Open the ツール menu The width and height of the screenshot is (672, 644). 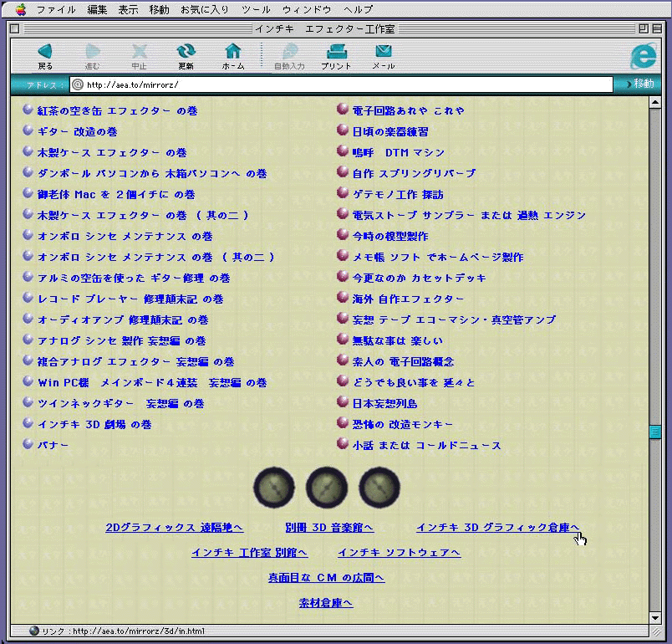[256, 9]
